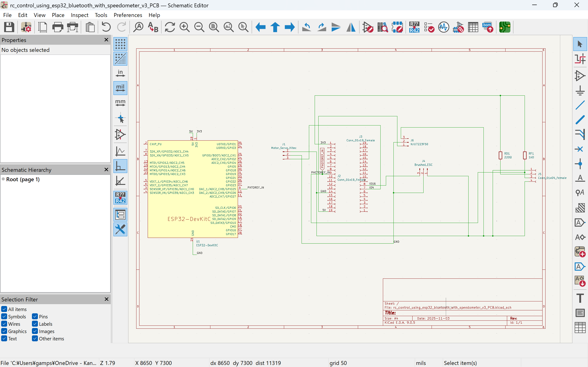Viewport: 588px width, 367px height.
Task: Select the Add Text tool
Action: click(x=580, y=298)
